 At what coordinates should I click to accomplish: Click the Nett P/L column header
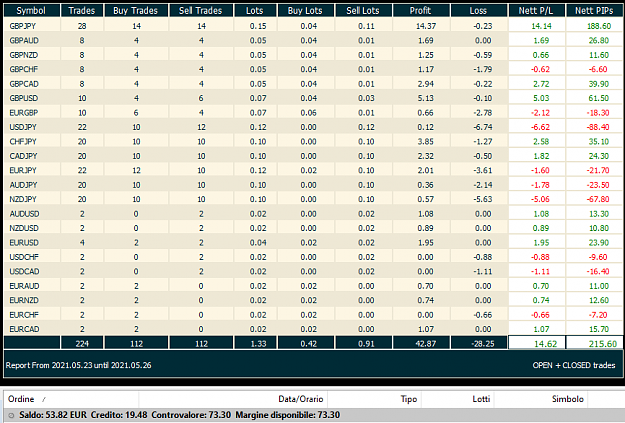pos(536,10)
